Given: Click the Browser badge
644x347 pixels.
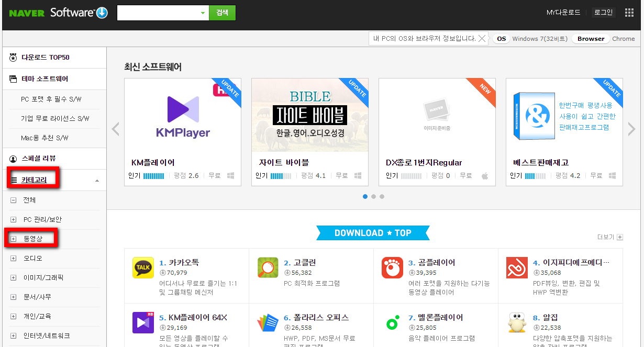Looking at the screenshot, I should 591,39.
